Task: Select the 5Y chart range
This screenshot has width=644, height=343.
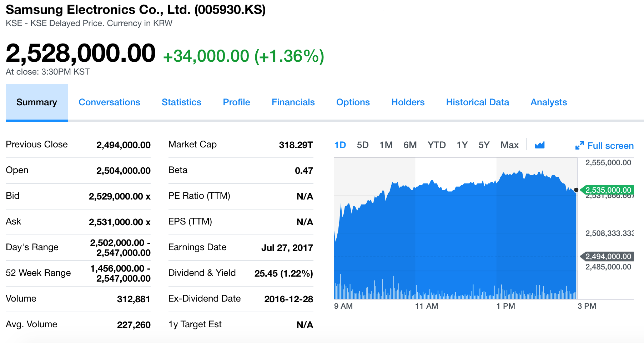Action: [x=484, y=145]
